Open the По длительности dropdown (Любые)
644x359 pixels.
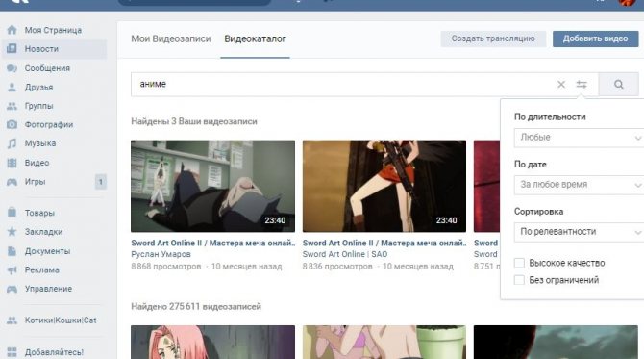pos(579,138)
